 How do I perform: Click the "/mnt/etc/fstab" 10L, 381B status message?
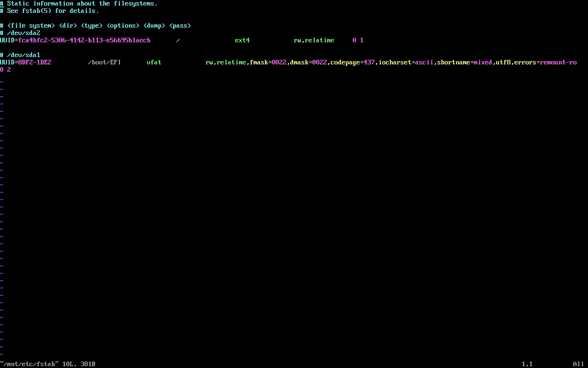48,364
